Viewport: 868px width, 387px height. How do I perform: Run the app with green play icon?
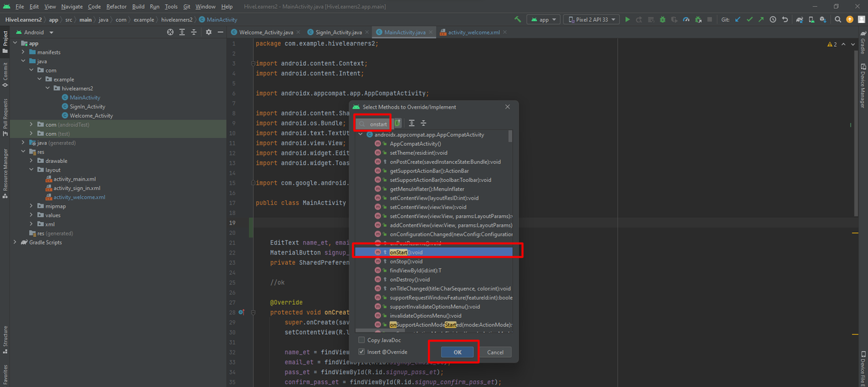[627, 20]
